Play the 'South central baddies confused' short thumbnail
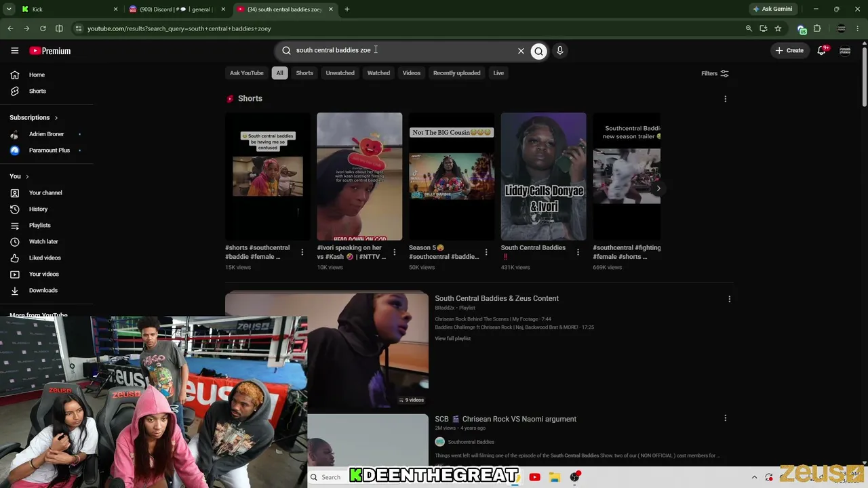Image resolution: width=868 pixels, height=488 pixels. [x=268, y=176]
